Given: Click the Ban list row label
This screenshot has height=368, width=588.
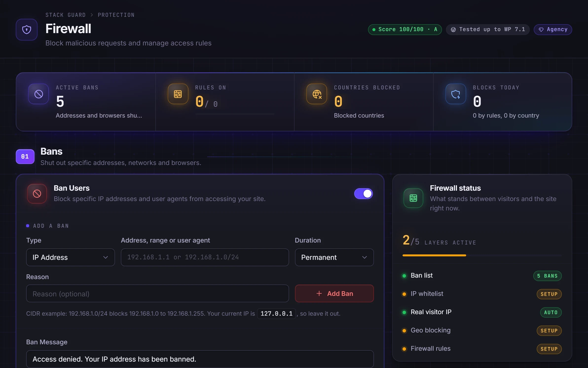Looking at the screenshot, I should coord(422,276).
